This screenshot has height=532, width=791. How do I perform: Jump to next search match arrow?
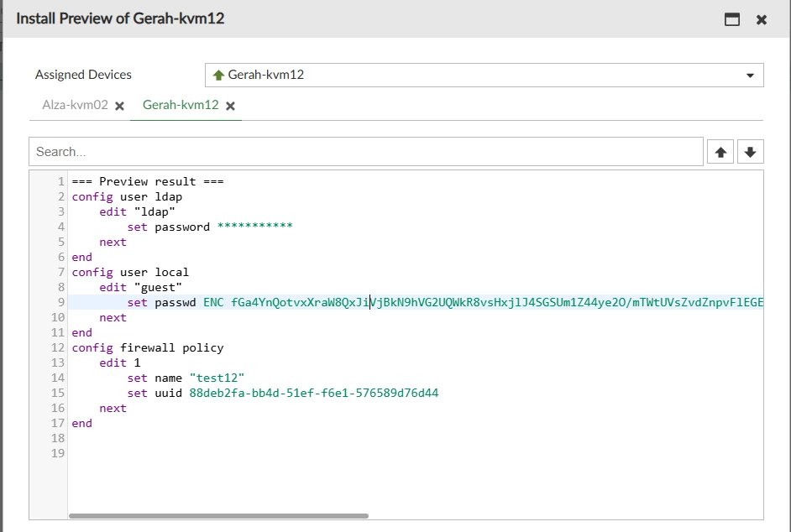[x=750, y=152]
